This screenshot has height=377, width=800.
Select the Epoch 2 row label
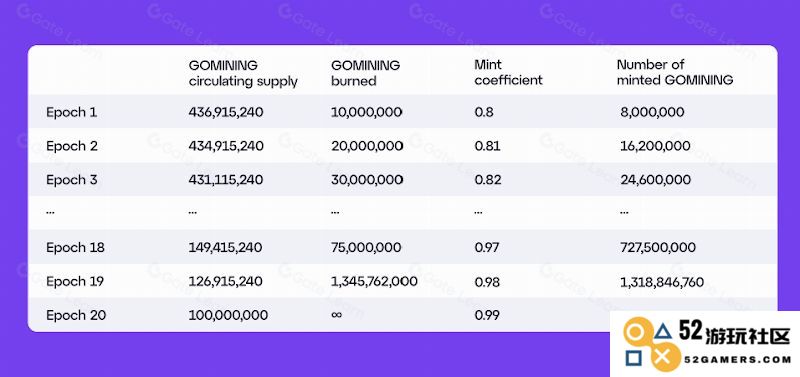[x=72, y=146]
